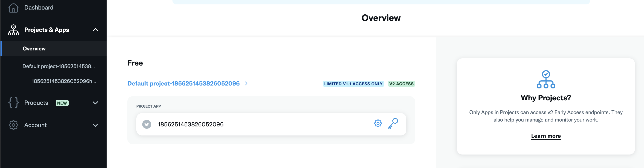This screenshot has height=168, width=644.
Task: Click the Twitter bird app icon
Action: click(147, 124)
